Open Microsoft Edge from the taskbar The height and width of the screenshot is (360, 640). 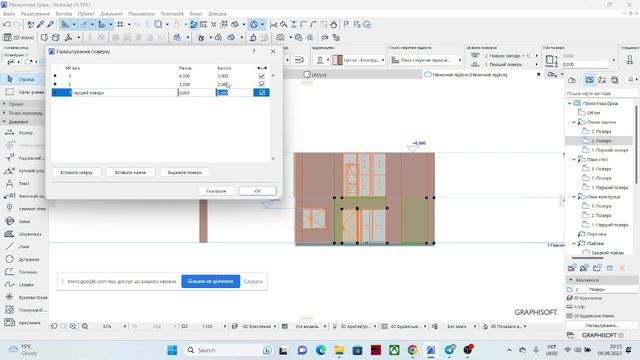[321, 350]
